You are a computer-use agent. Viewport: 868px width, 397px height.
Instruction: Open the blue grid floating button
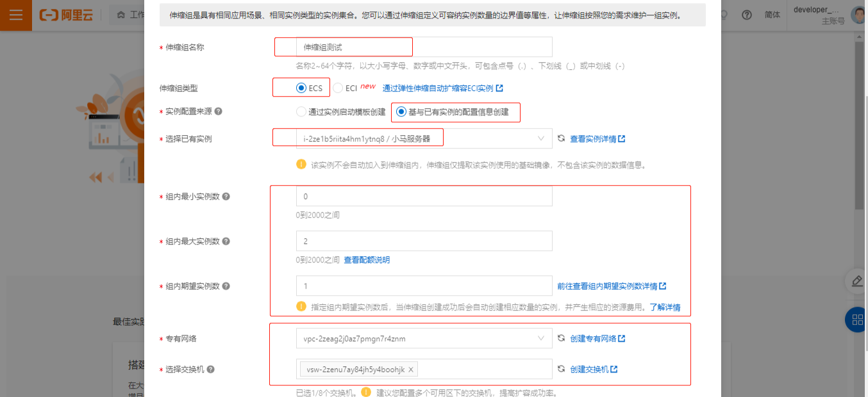[856, 320]
